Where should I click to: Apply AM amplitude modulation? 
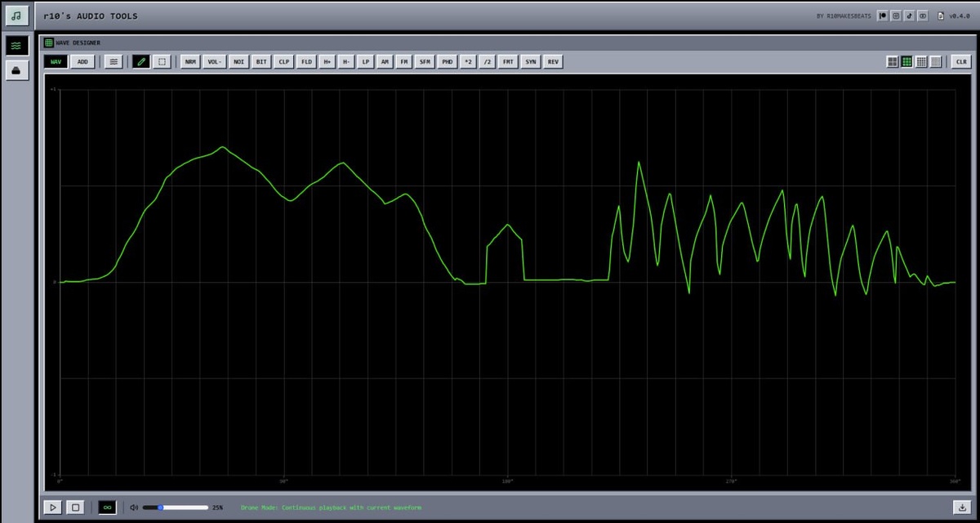[x=385, y=61]
